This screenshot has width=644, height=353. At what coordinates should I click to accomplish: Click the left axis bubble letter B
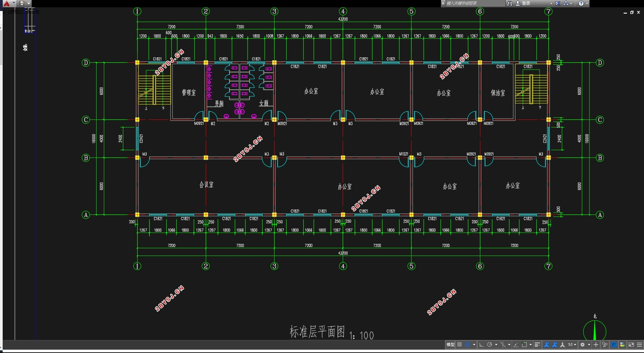tap(86, 158)
